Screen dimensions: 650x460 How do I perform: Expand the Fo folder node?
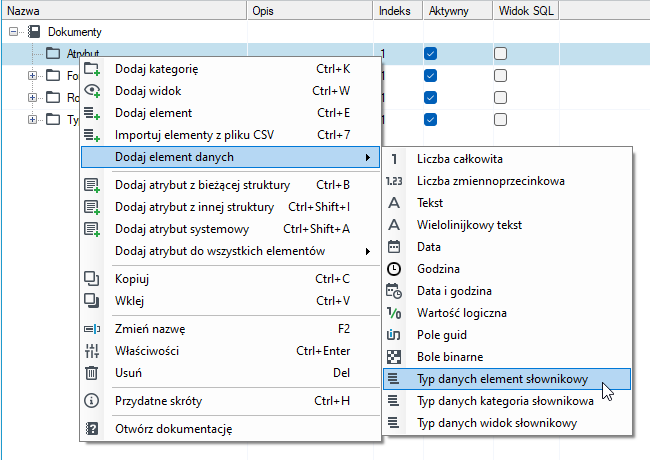(32, 76)
